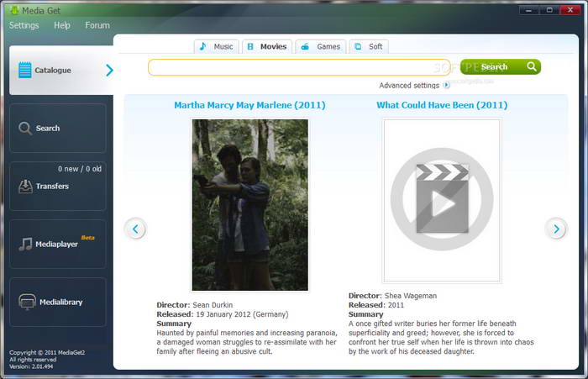The width and height of the screenshot is (588, 379).
Task: Click director name Shea Wageman
Action: (x=411, y=296)
